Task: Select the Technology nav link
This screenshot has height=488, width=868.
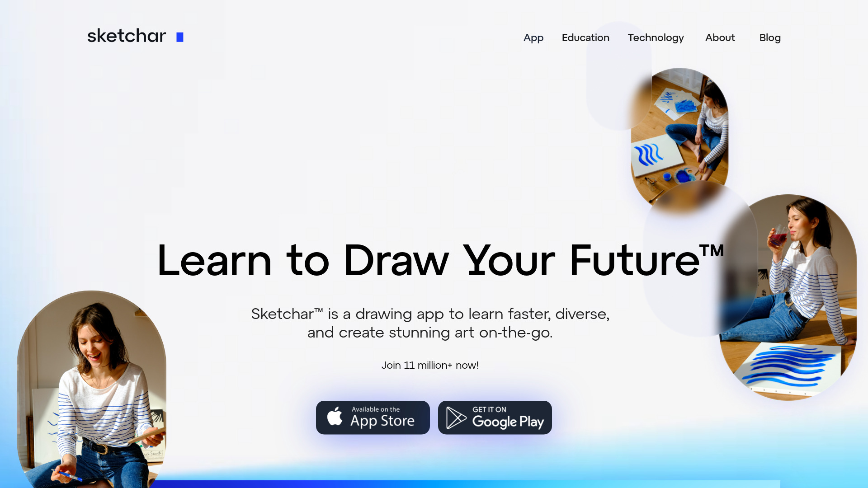Action: (655, 38)
